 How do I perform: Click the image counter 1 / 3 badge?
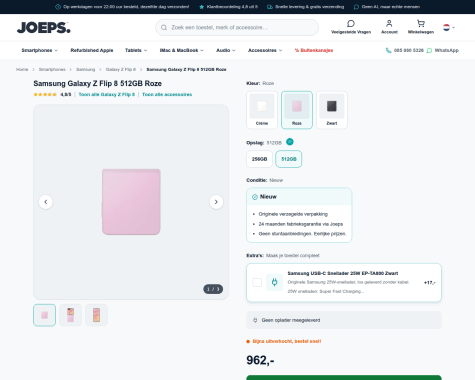pos(213,289)
